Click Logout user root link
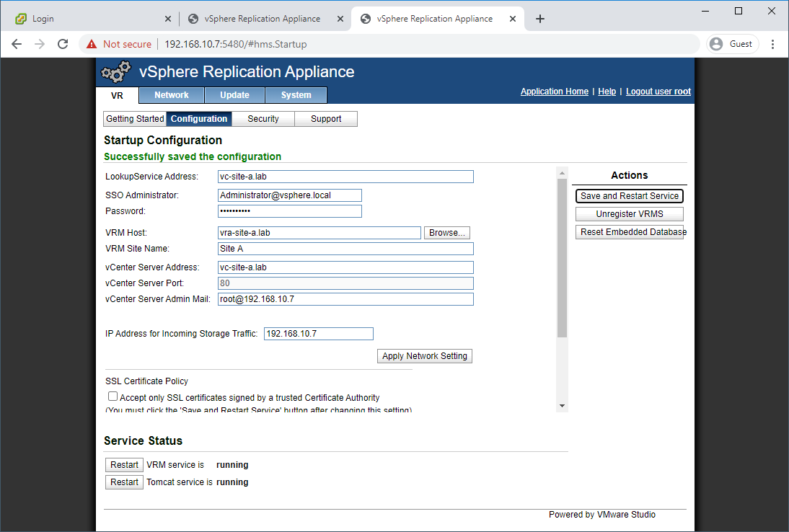 [658, 92]
